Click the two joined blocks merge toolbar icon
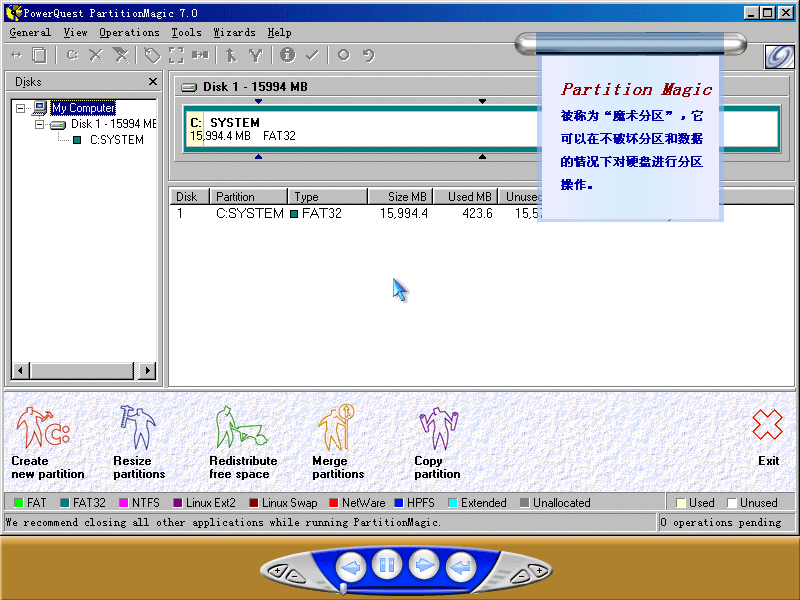Screen dimensions: 800x600 (x=200, y=55)
